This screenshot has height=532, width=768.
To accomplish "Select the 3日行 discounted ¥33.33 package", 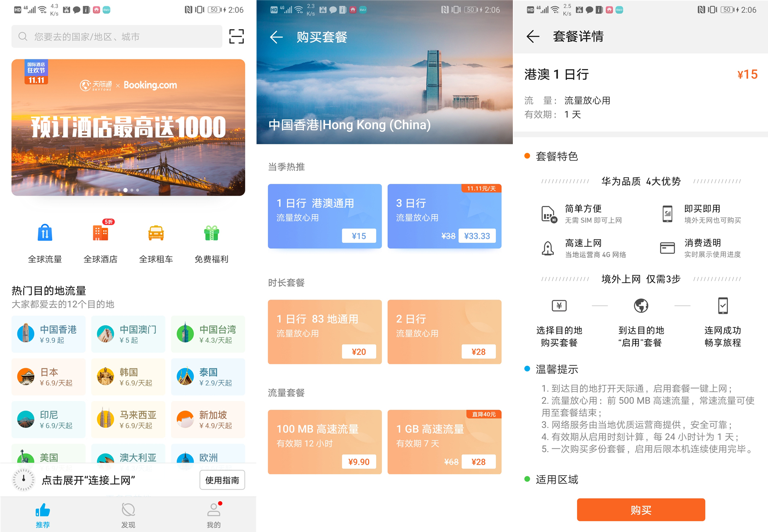I will [x=444, y=216].
